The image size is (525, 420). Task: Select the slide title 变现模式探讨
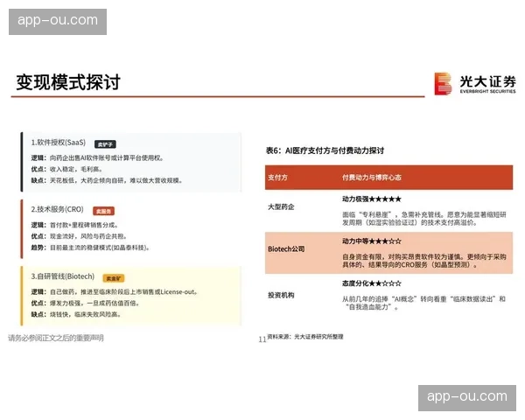[68, 82]
